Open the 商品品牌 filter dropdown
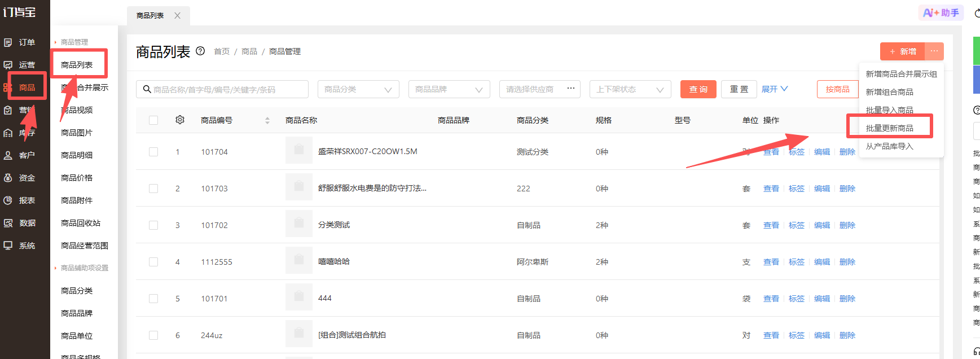Viewport: 980px width, 359px height. 449,89
